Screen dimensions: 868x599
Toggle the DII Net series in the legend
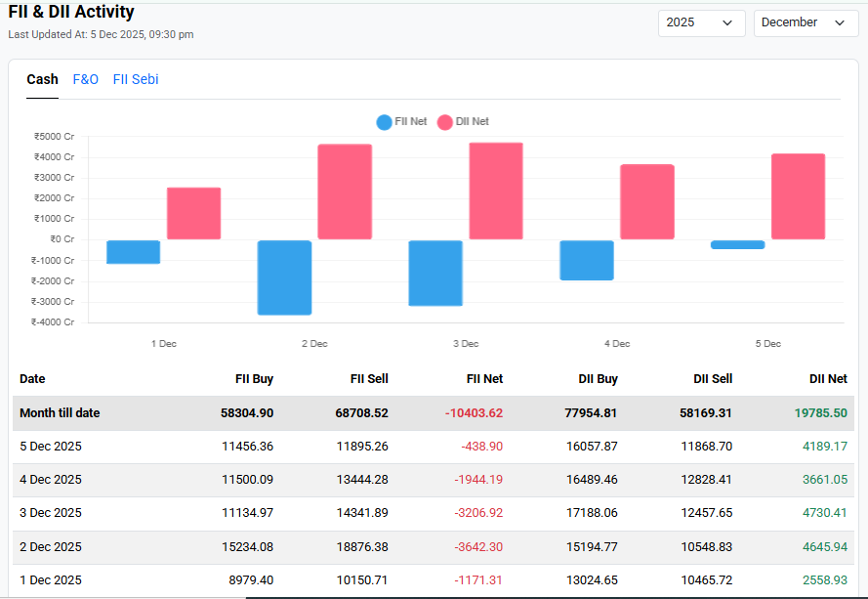[461, 121]
